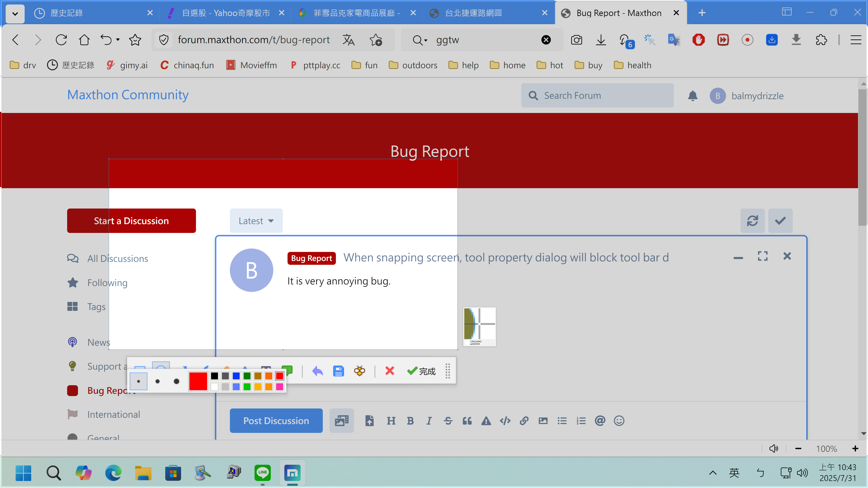Viewport: 868px width, 488px height.
Task: Pick the black color swatch
Action: (214, 376)
